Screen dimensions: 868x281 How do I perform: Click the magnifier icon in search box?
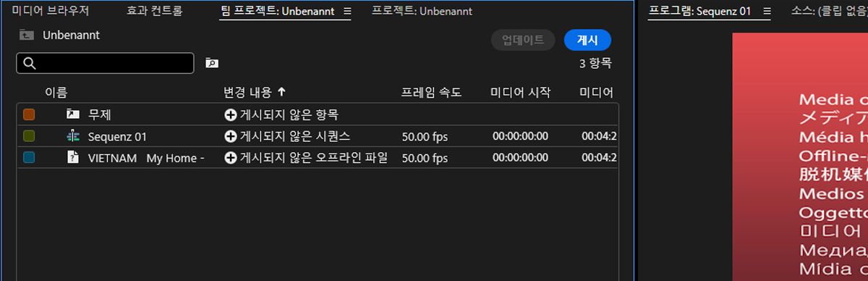click(30, 63)
